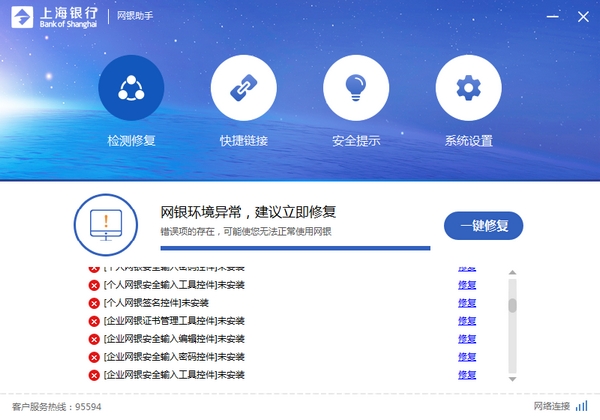This screenshot has width=600, height=420.
Task: Click the network connection signal bars icon
Action: point(582,406)
